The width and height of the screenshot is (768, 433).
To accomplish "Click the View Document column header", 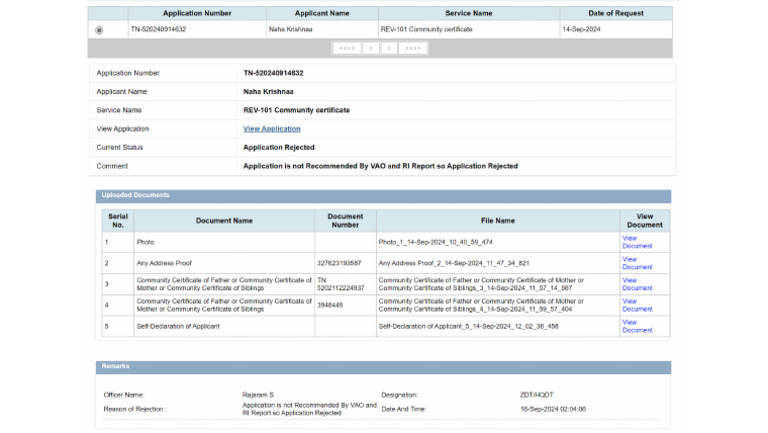I will click(x=645, y=220).
